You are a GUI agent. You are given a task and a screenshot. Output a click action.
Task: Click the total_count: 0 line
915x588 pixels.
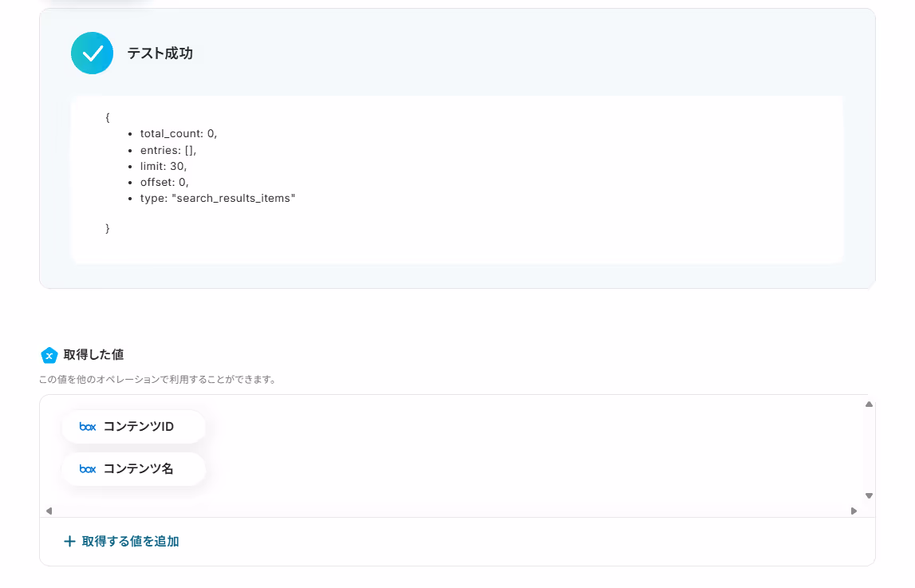click(x=179, y=133)
